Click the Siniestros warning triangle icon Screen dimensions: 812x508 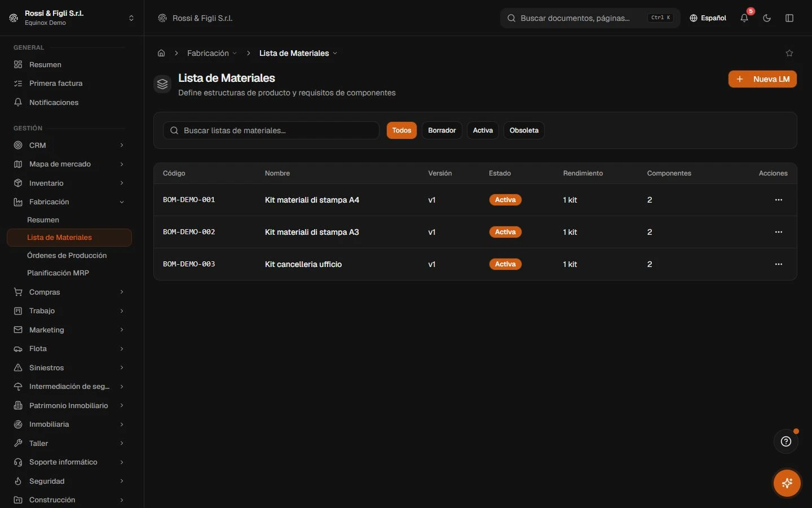(x=18, y=367)
